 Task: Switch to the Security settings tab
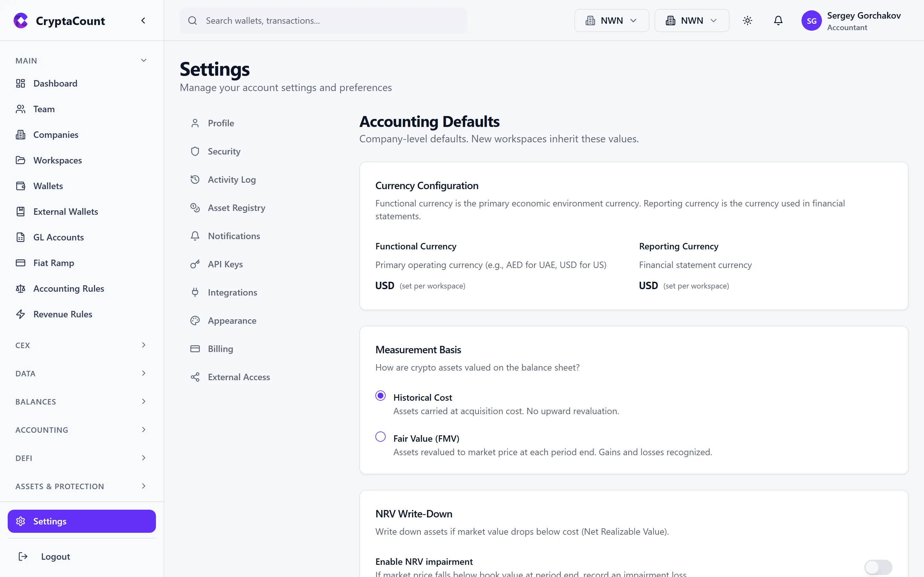tap(224, 151)
